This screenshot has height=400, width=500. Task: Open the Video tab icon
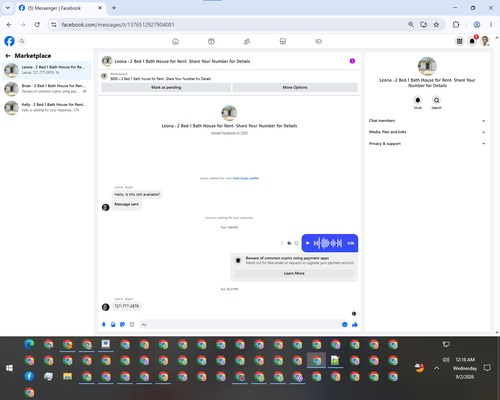(x=211, y=41)
